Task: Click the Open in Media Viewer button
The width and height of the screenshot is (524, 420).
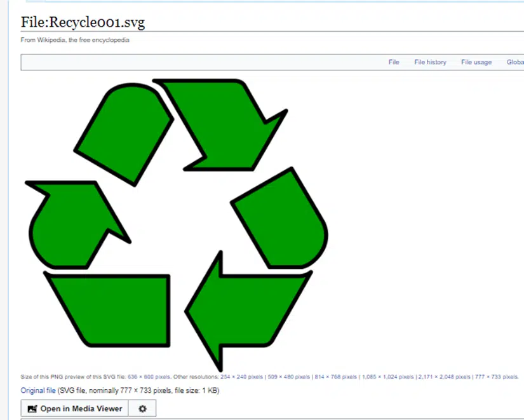Action: [x=74, y=409]
